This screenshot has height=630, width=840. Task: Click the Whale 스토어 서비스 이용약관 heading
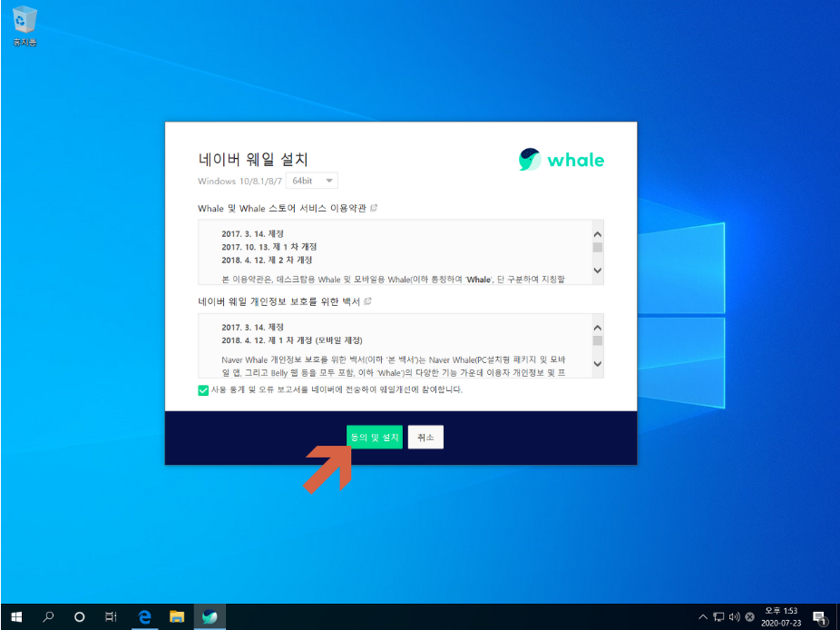click(282, 208)
